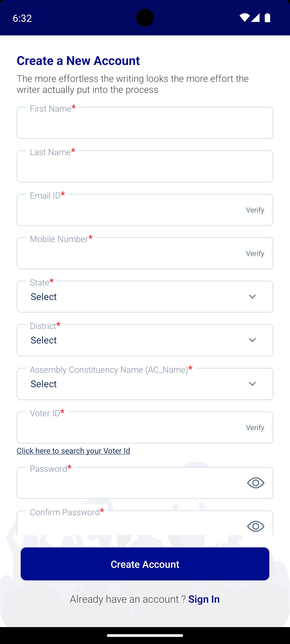
Task: Open the Sign In link
Action: 204,599
